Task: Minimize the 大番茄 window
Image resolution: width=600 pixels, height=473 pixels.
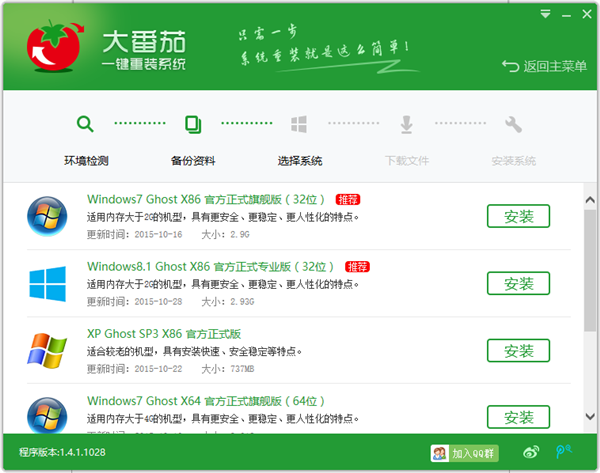Action: 566,16
